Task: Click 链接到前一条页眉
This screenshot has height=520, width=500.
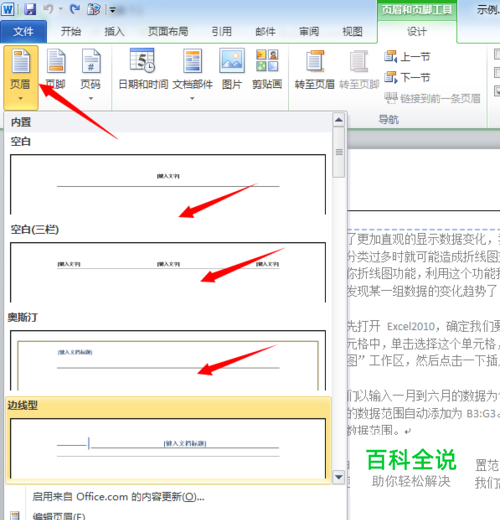Action: pyautogui.click(x=432, y=98)
